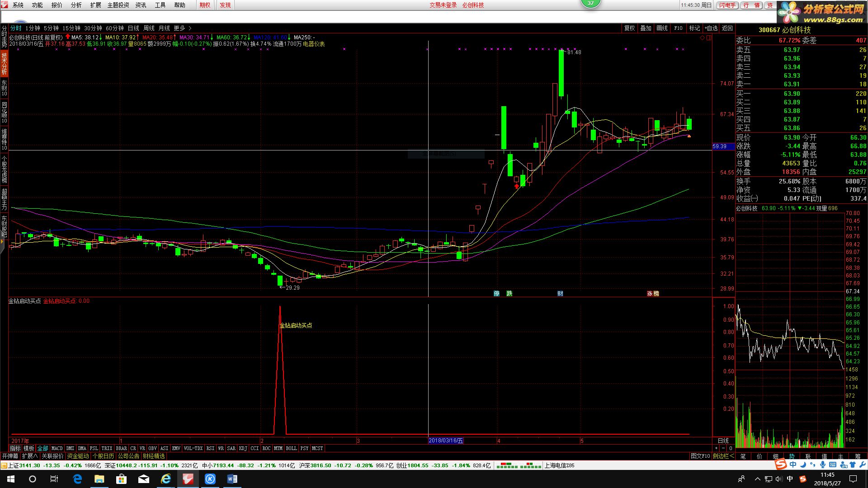Open the volume icon in system tray
The height and width of the screenshot is (488, 868).
pyautogui.click(x=778, y=479)
